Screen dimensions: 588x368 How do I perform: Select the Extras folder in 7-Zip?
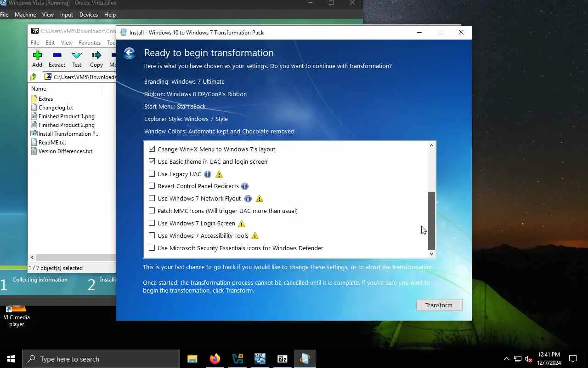coord(45,99)
